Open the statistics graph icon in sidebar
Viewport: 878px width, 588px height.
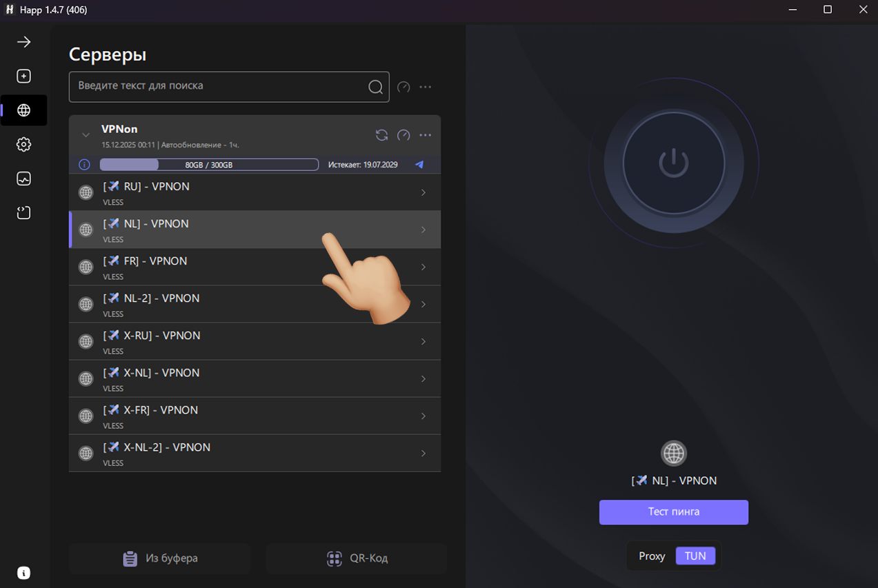tap(24, 179)
